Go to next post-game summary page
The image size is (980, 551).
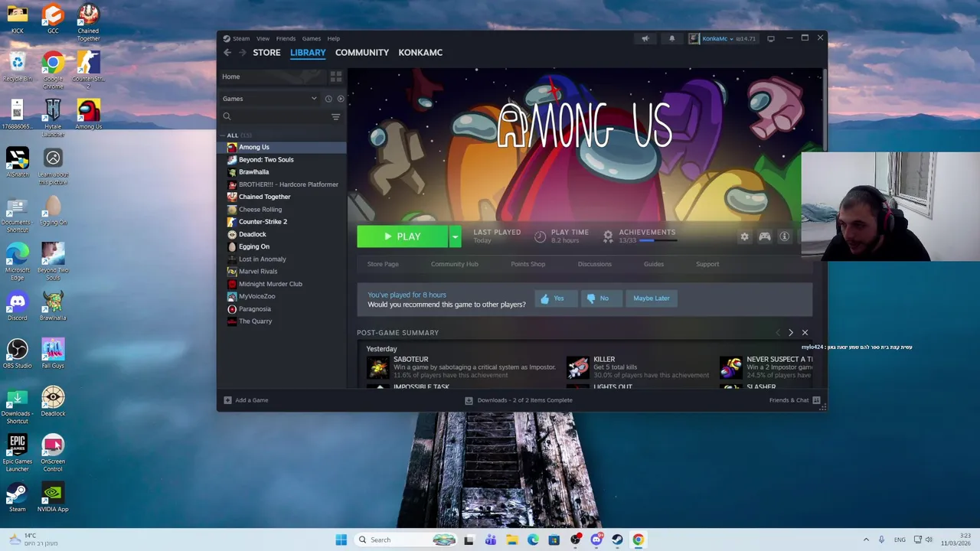pyautogui.click(x=791, y=333)
